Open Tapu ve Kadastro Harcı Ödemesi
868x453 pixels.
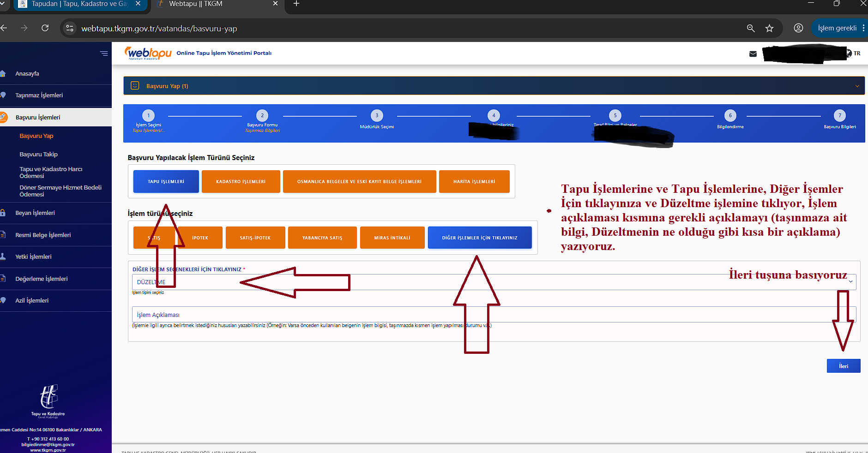tap(51, 173)
